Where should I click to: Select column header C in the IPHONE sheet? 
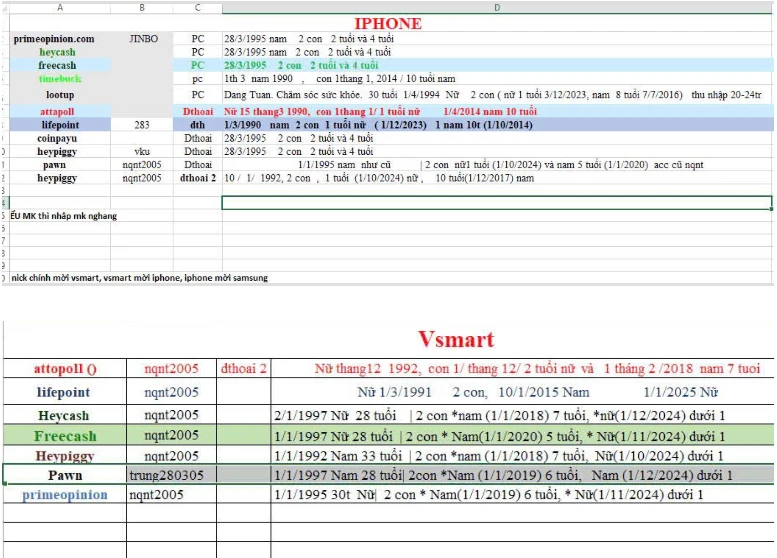click(x=198, y=7)
